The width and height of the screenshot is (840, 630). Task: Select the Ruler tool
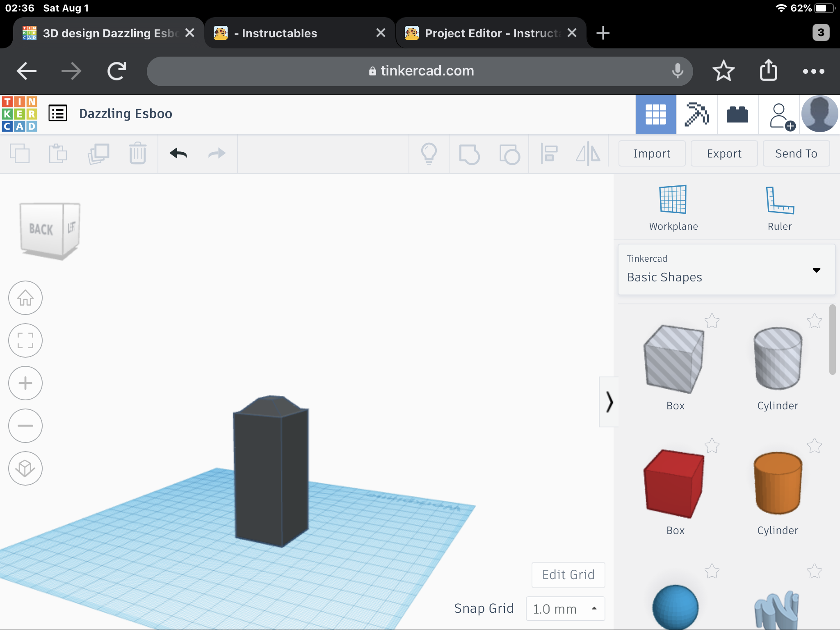pyautogui.click(x=780, y=208)
